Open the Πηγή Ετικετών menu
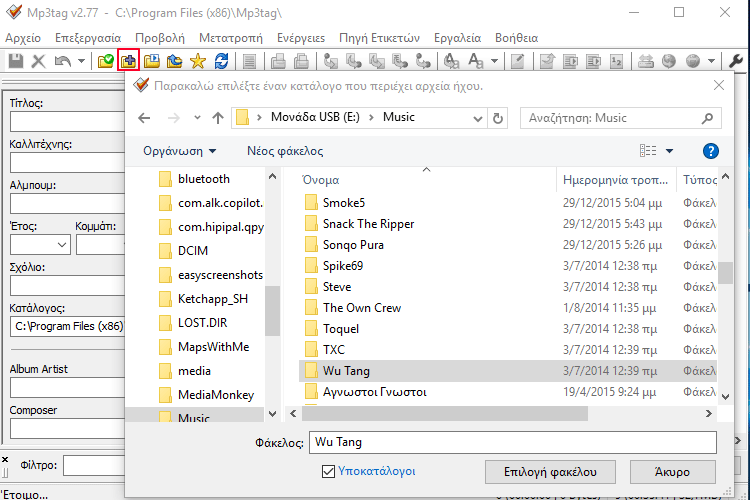750x500 pixels. tap(379, 38)
